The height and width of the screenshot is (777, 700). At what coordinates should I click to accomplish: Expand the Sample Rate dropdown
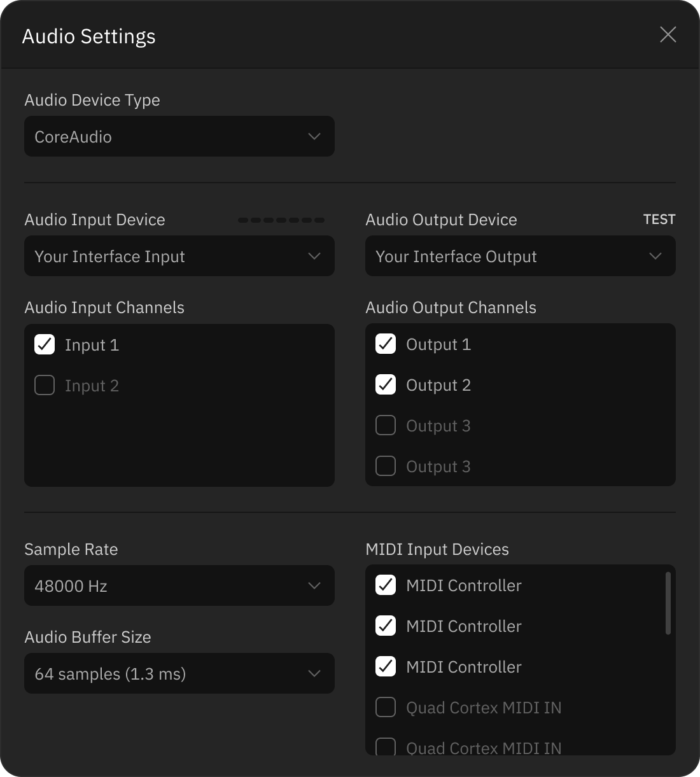[x=179, y=585]
